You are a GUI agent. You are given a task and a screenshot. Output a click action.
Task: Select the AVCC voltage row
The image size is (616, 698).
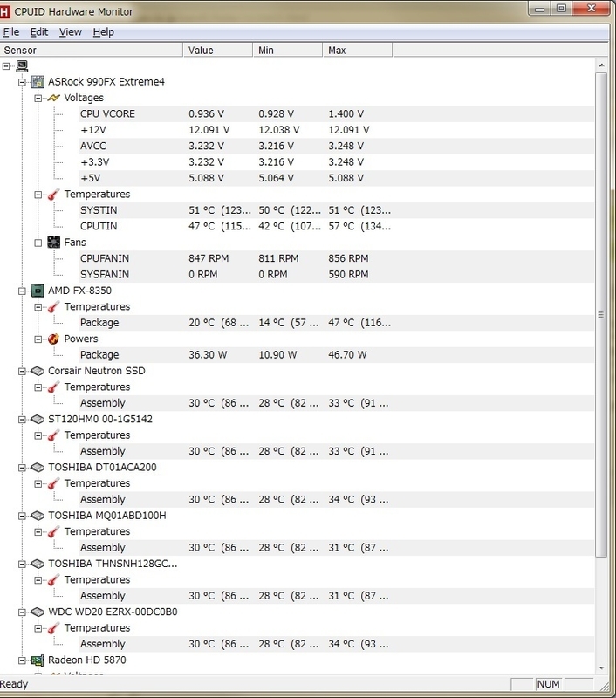(x=336, y=146)
